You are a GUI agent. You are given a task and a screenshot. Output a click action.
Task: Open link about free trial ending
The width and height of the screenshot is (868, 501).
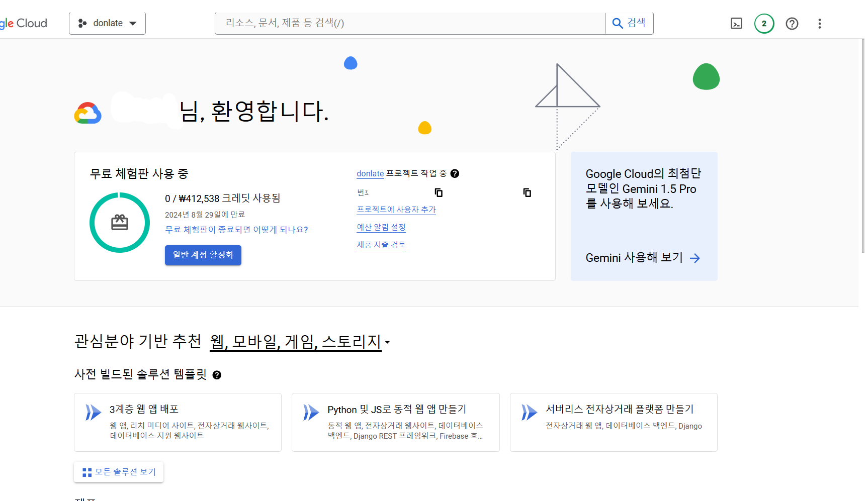coord(236,230)
